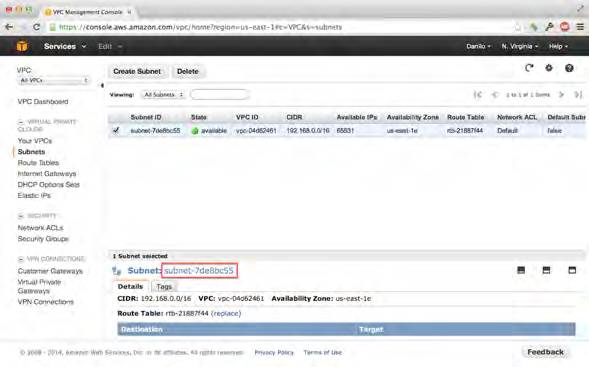Screen dimensions: 589x367
Task: Maximize the details pane layout icon
Action: tap(572, 270)
